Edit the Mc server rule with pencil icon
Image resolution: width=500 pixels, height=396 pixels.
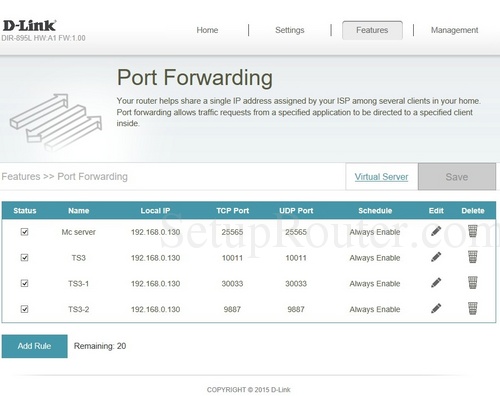click(x=436, y=231)
